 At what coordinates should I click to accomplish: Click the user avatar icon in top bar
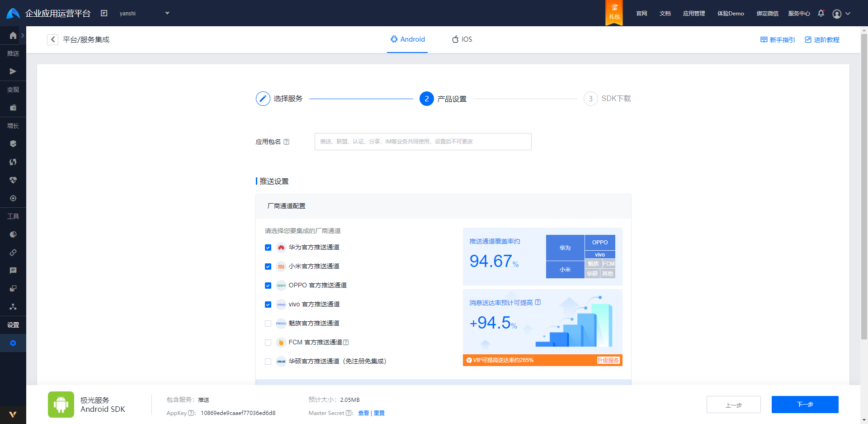point(836,14)
